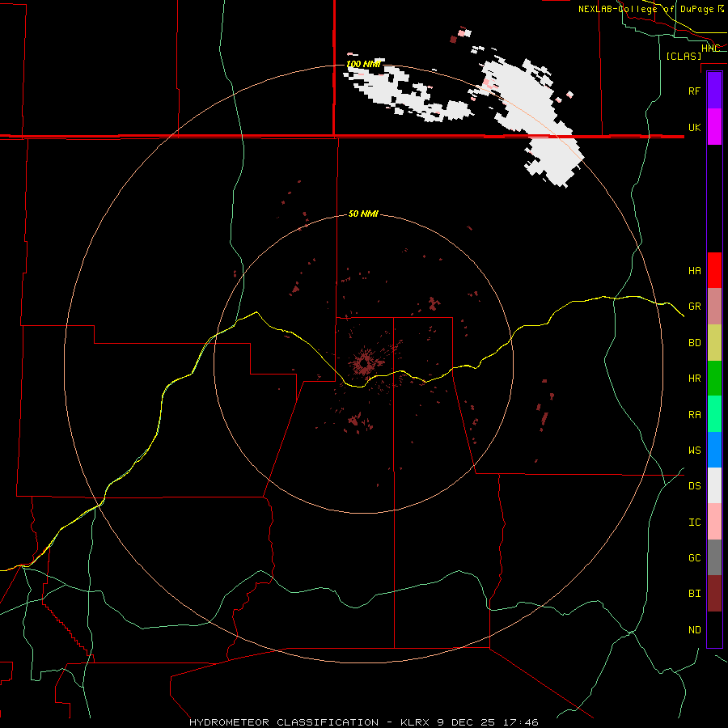Screen dimensions: 728x728
Task: Click the HA legend text label
Action: point(694,270)
